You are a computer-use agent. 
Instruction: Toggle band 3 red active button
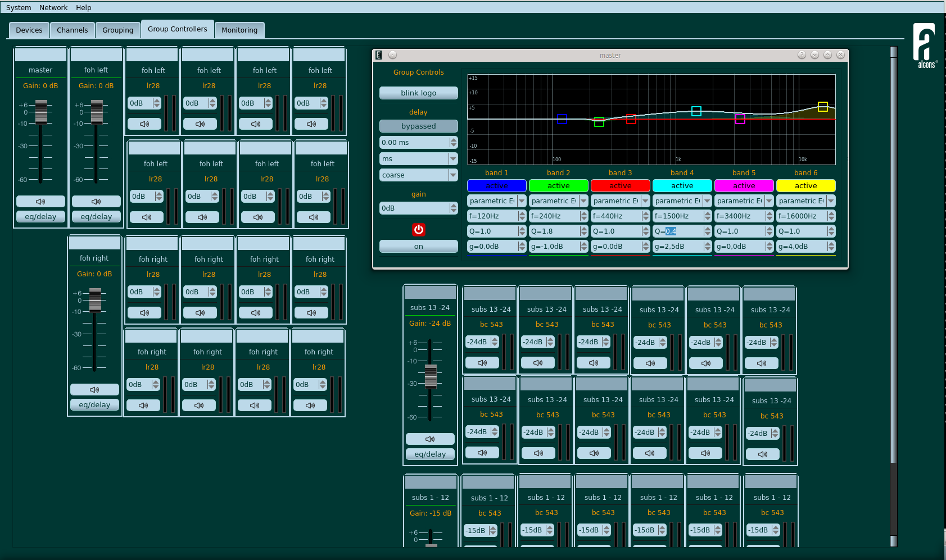tap(621, 185)
